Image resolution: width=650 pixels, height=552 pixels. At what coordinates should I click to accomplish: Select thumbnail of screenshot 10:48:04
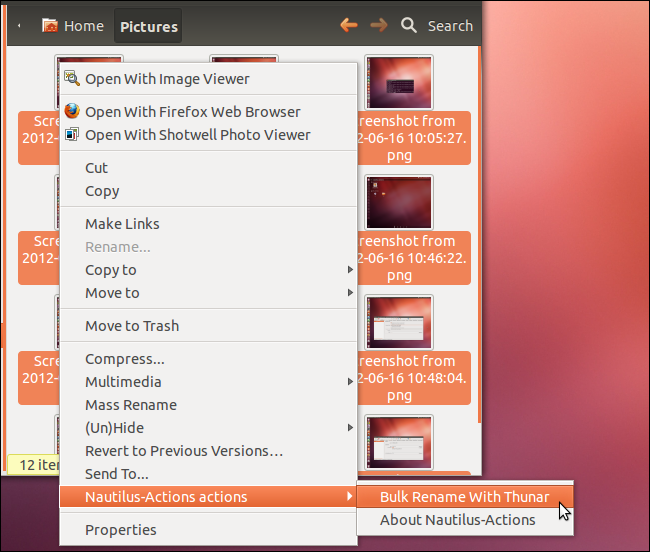(x=399, y=322)
